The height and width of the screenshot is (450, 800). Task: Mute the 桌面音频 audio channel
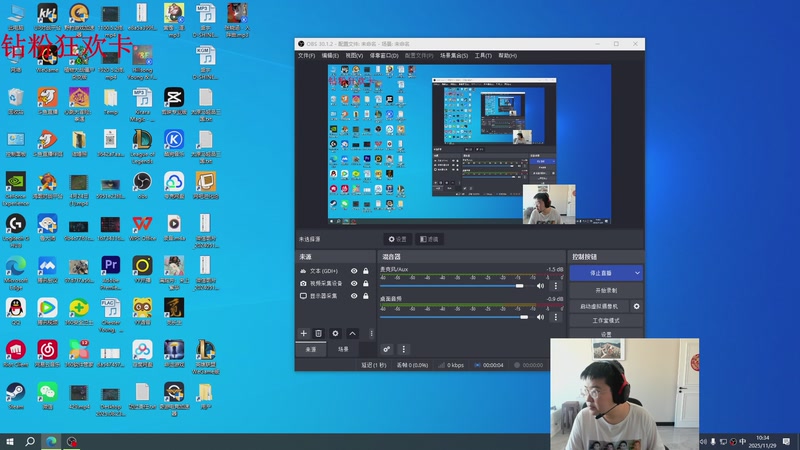coord(540,317)
